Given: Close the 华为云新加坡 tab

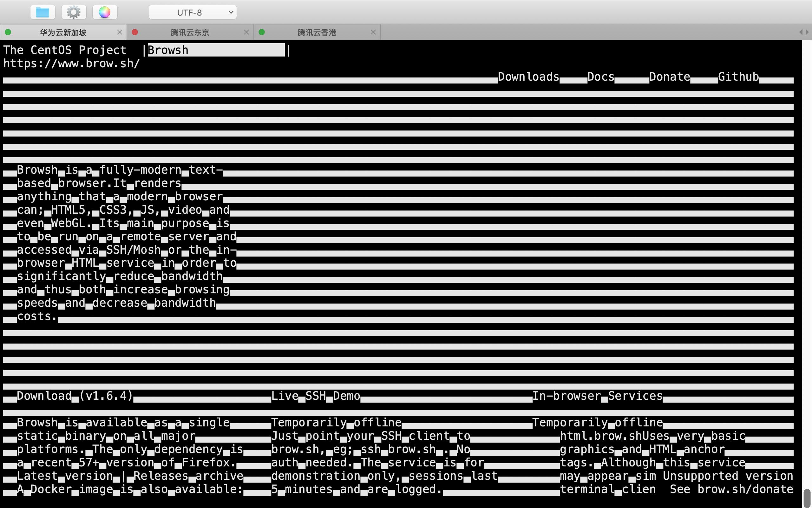Looking at the screenshot, I should 120,32.
